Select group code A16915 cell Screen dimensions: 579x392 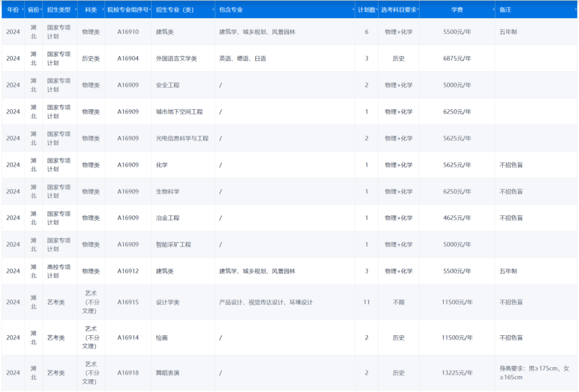pos(128,302)
